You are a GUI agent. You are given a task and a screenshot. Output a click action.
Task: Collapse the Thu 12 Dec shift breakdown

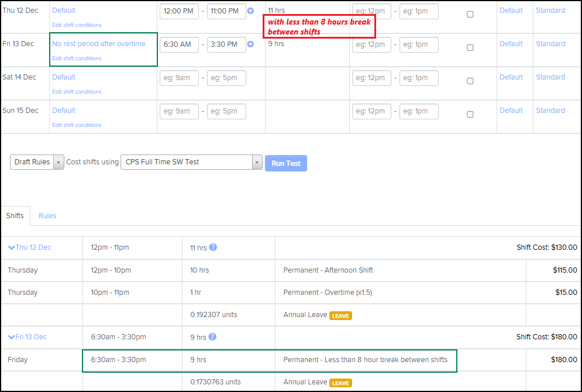12,247
